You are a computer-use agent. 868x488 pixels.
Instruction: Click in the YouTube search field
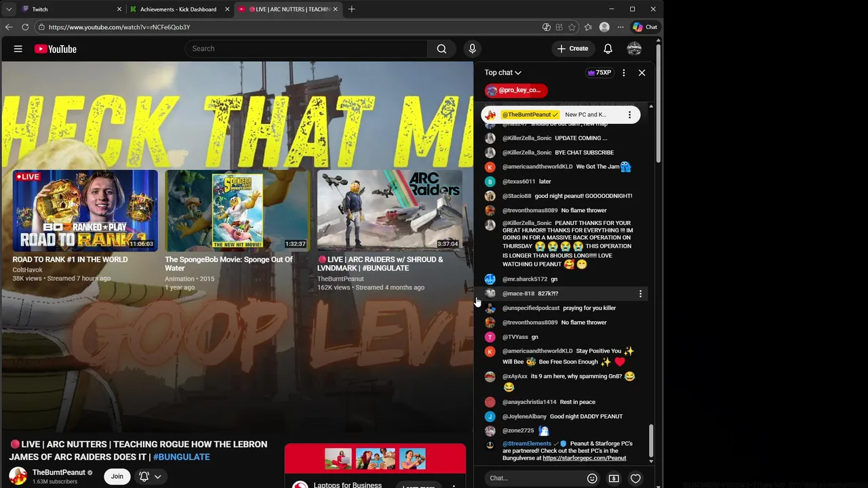click(x=307, y=49)
